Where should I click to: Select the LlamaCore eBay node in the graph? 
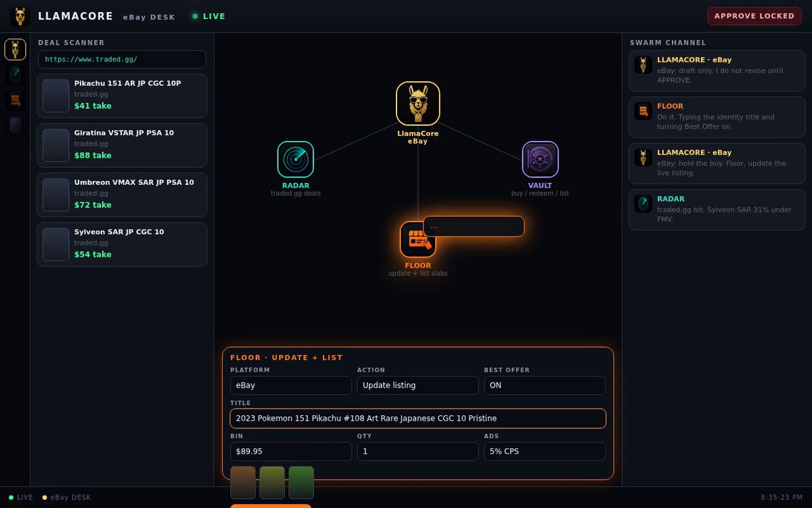[418, 104]
